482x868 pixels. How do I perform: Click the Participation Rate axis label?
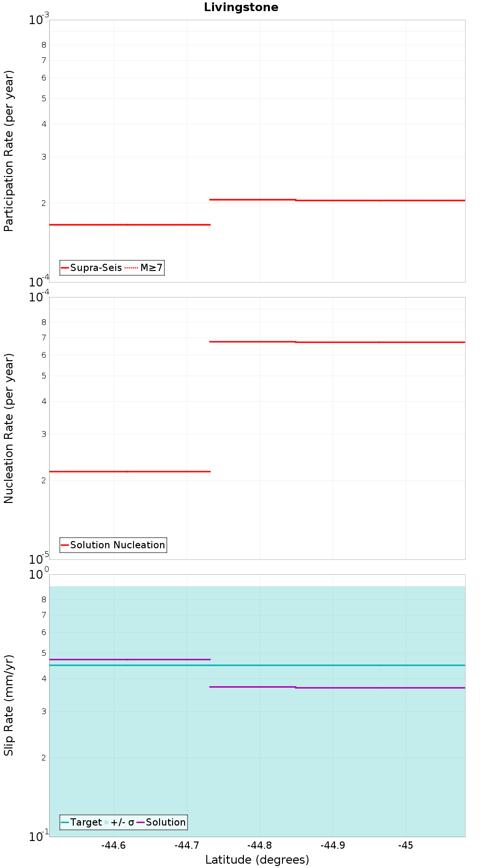(9, 151)
